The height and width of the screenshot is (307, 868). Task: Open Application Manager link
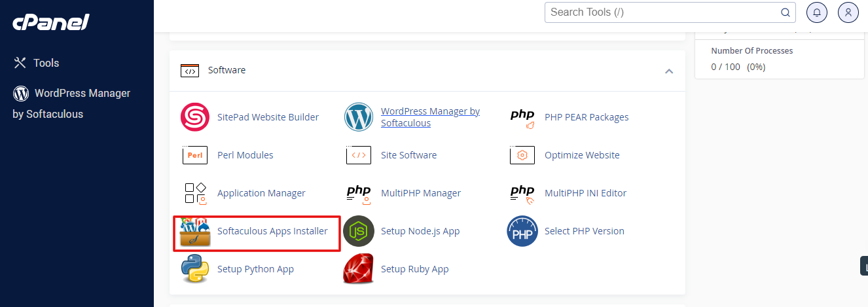click(x=261, y=193)
